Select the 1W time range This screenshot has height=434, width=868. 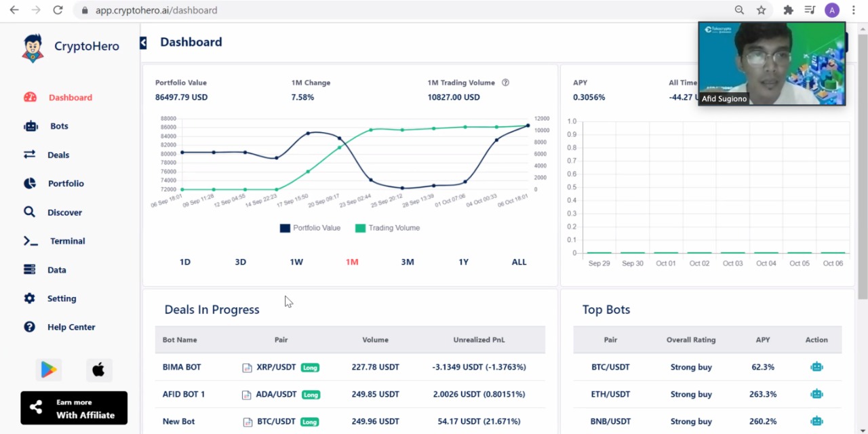click(296, 262)
